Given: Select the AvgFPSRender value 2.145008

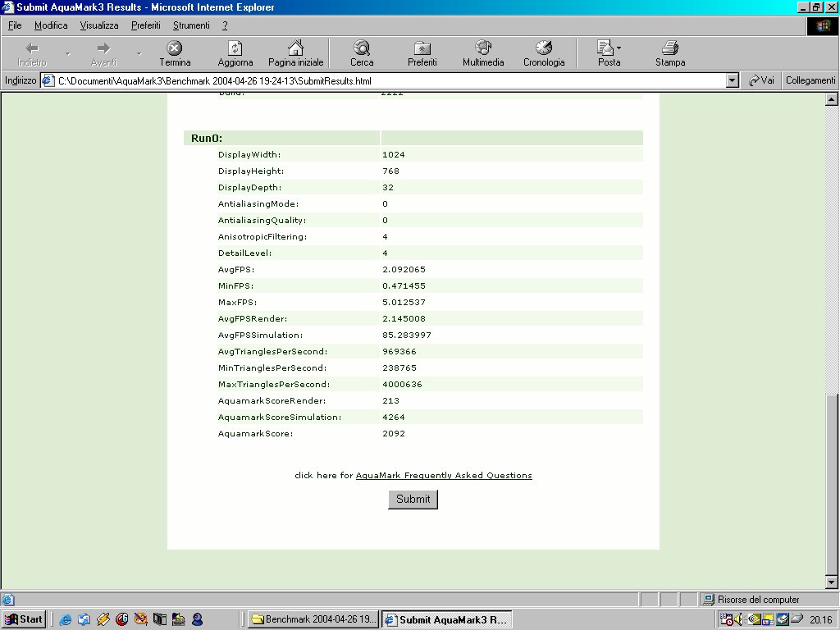Looking at the screenshot, I should pos(404,319).
